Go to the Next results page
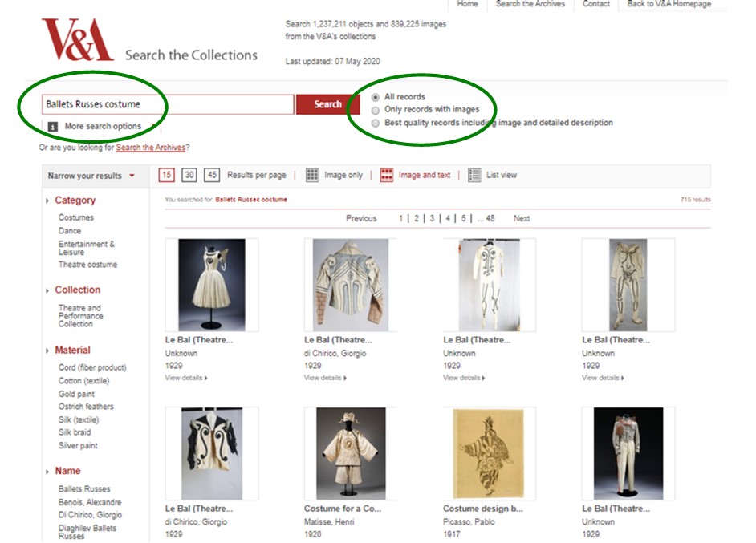 pyautogui.click(x=522, y=218)
